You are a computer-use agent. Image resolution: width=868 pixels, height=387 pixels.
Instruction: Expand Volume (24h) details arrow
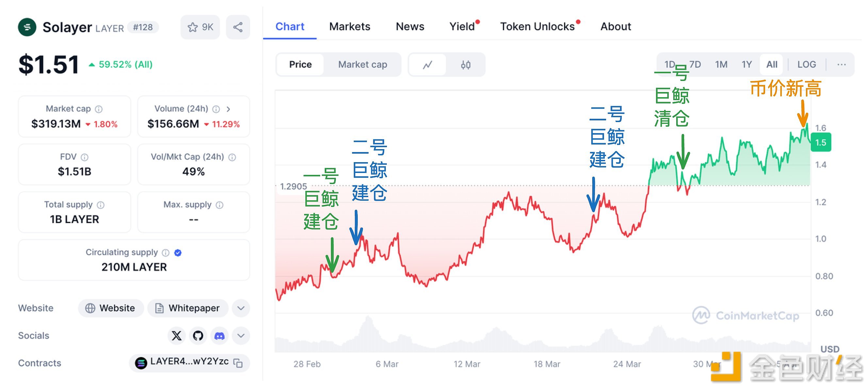coord(228,109)
